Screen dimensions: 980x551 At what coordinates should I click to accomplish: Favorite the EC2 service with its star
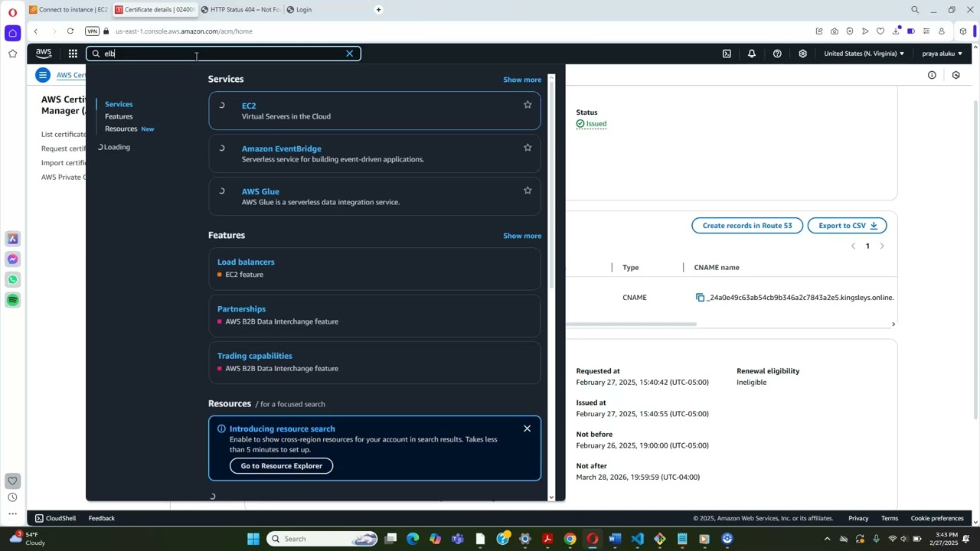(x=528, y=105)
